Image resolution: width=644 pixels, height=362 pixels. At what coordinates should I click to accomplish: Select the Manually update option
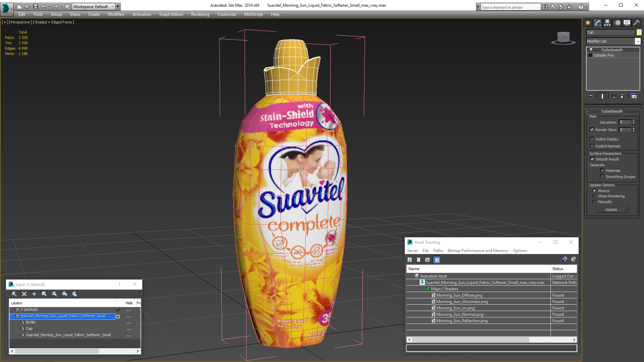594,202
